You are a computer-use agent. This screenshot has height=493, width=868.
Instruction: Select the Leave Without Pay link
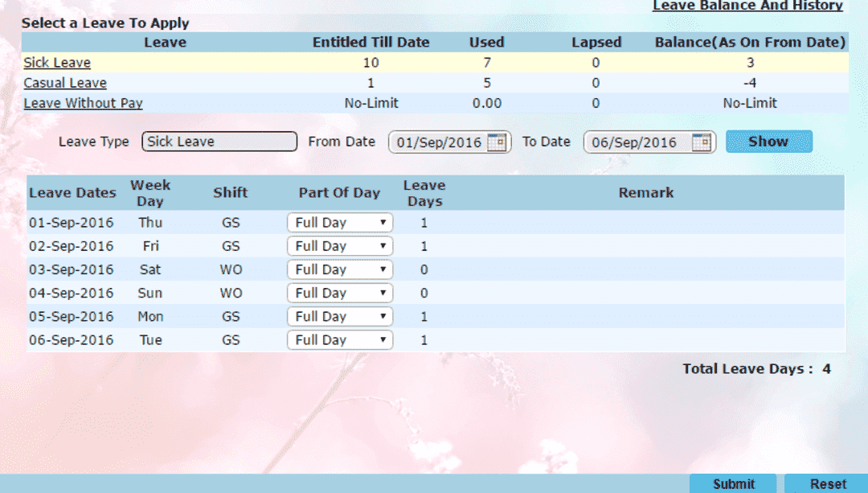(83, 103)
